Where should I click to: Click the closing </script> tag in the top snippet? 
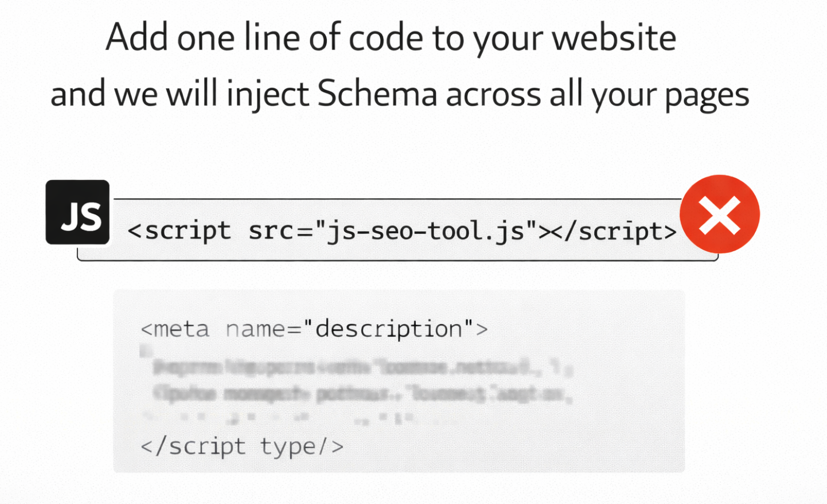[614, 231]
